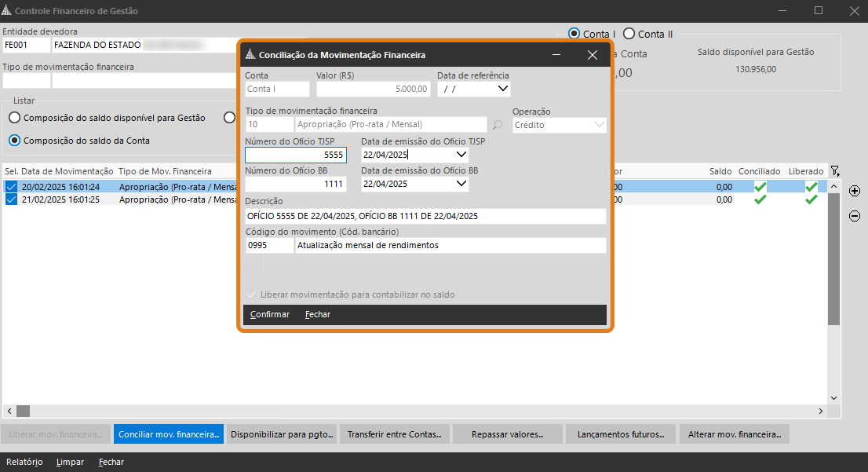Click Repassar valores button
Viewport: 868px width, 472px height.
point(508,434)
